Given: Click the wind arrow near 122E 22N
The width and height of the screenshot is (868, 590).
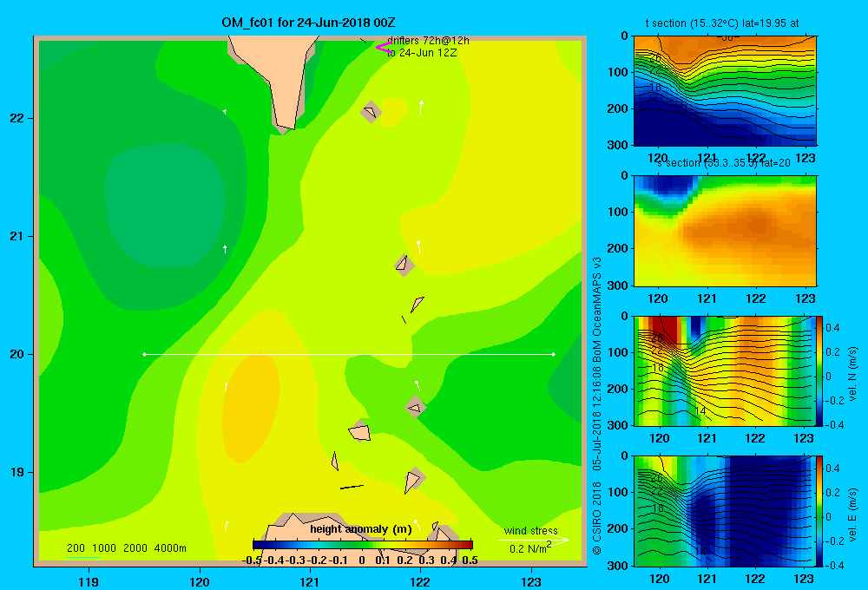Looking at the screenshot, I should (x=421, y=108).
